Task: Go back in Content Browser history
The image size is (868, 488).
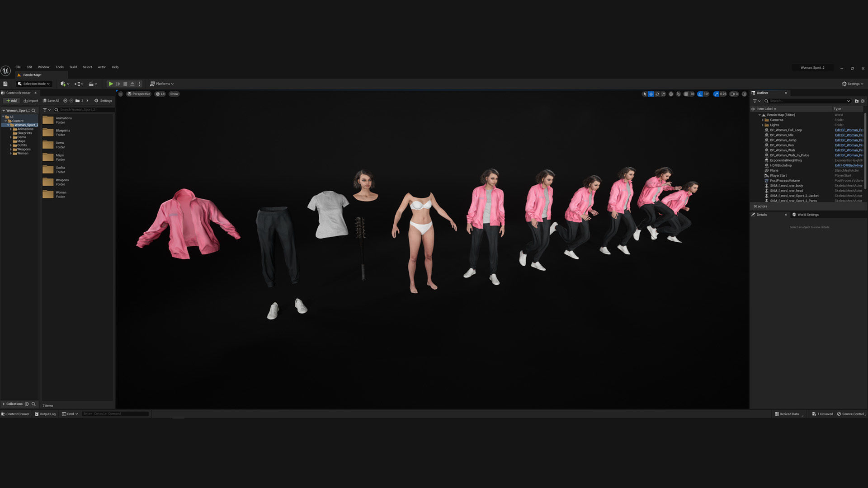Action: [65, 101]
